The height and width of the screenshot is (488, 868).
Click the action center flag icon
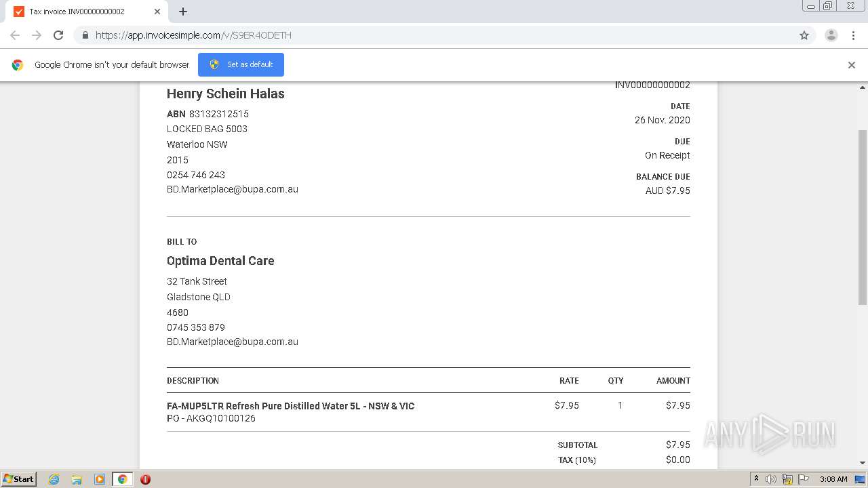pos(804,479)
